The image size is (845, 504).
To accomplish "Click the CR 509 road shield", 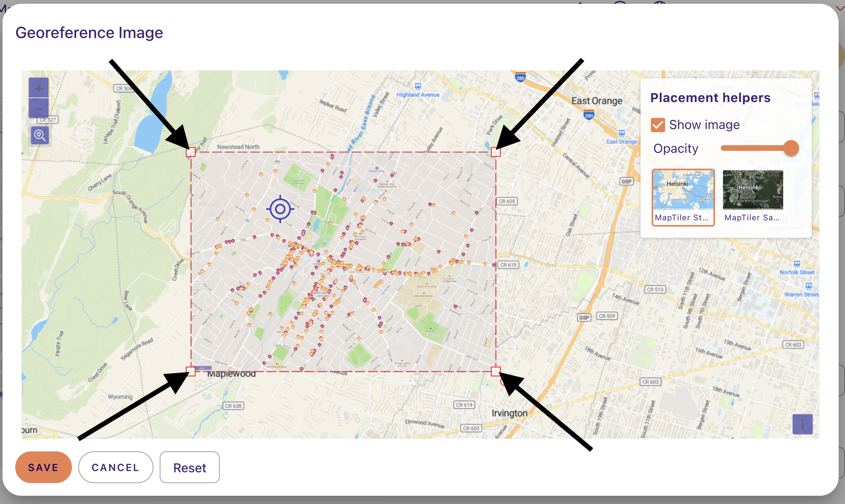I will [x=607, y=316].
